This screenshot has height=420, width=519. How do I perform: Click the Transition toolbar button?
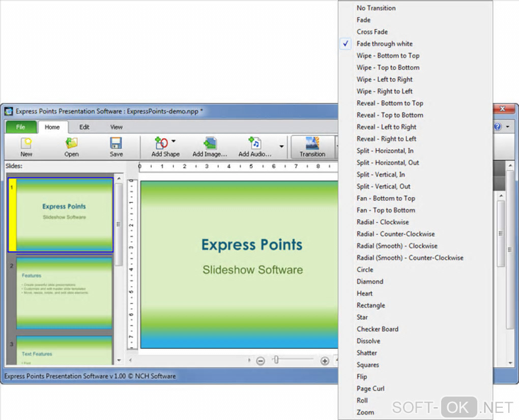click(312, 147)
